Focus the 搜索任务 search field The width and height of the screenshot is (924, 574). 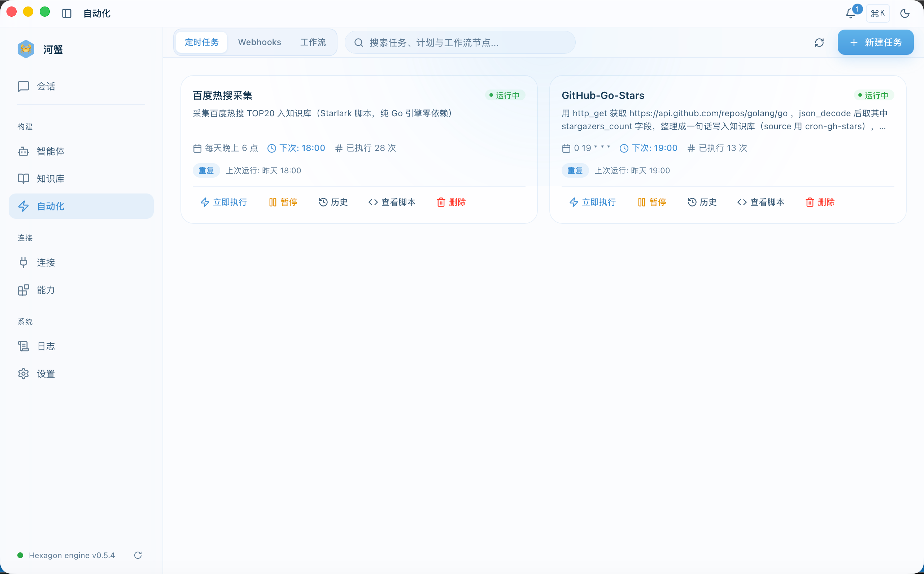[460, 43]
